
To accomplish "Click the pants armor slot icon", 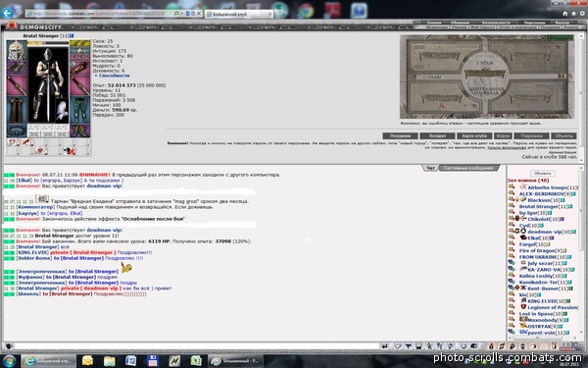I will tap(80, 110).
